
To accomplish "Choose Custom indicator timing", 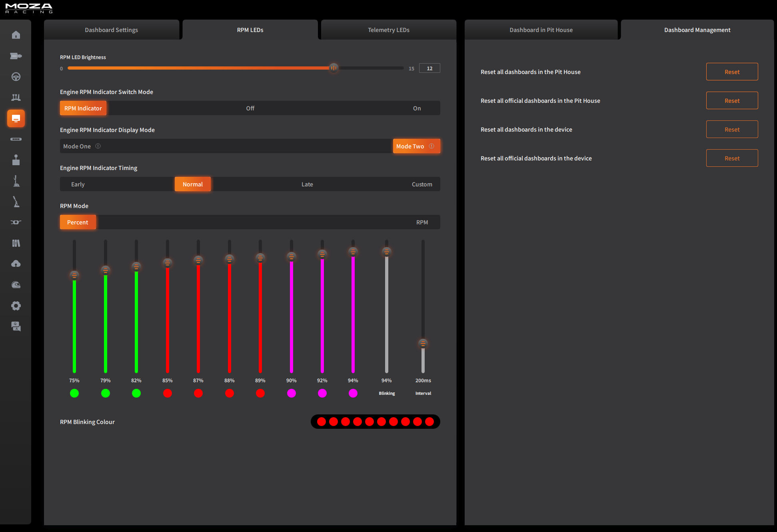I will pyautogui.click(x=422, y=184).
